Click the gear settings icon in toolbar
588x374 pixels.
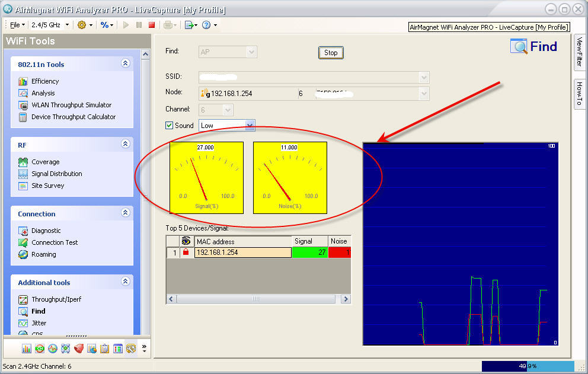click(x=81, y=25)
